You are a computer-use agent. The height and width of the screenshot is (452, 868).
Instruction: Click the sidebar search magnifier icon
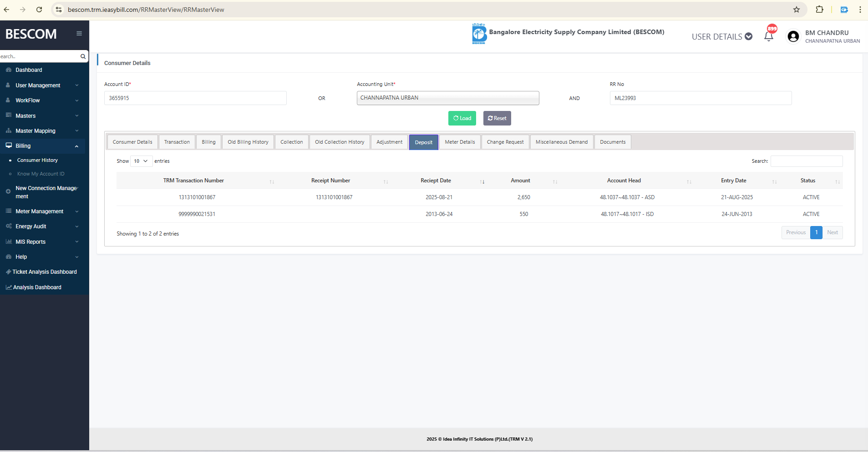coord(83,56)
